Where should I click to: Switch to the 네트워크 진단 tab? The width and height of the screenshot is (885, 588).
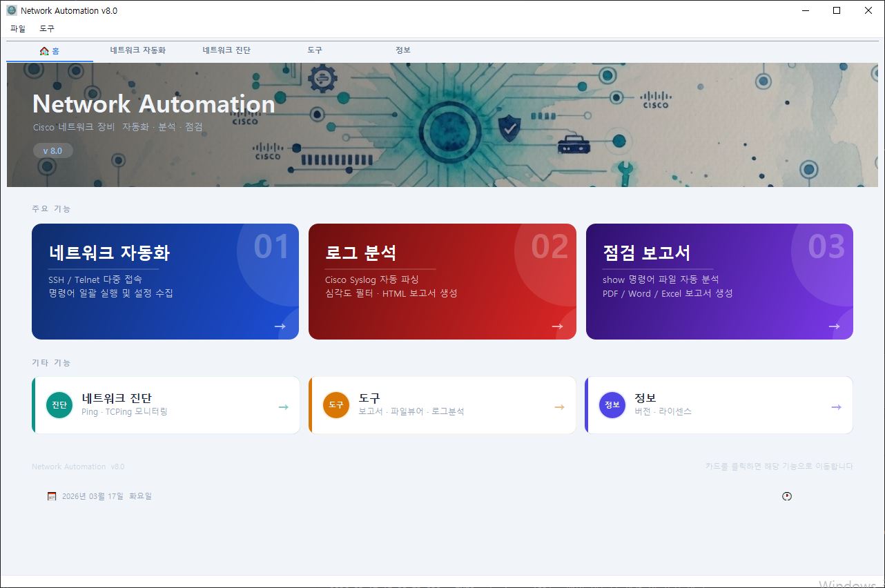point(227,50)
